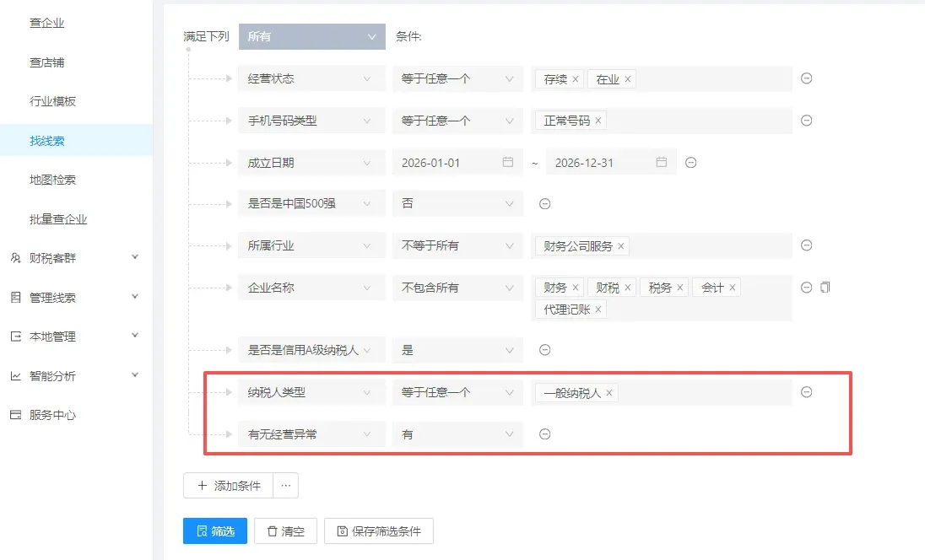Go to 查企业 in sidebar
The height and width of the screenshot is (560, 925).
point(46,23)
